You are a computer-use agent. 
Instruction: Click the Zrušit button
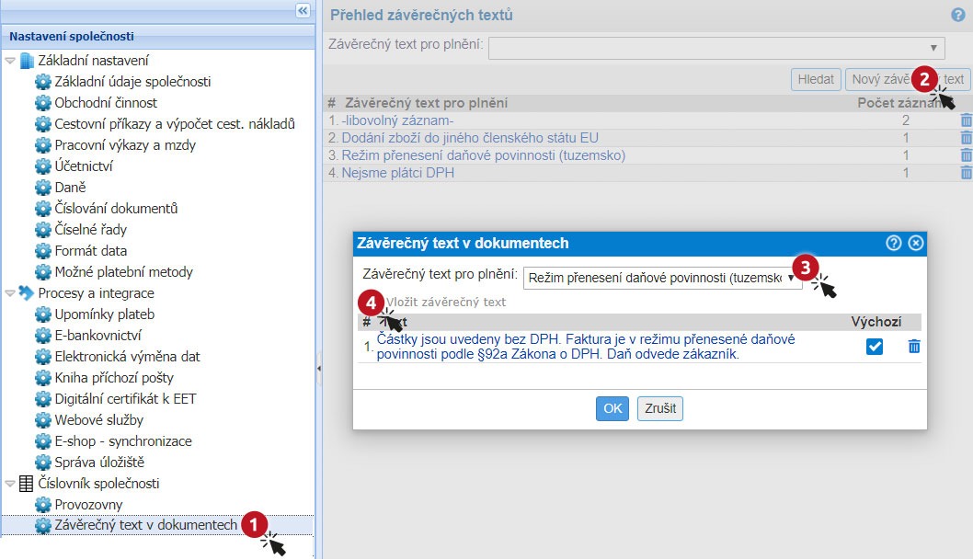pos(659,408)
